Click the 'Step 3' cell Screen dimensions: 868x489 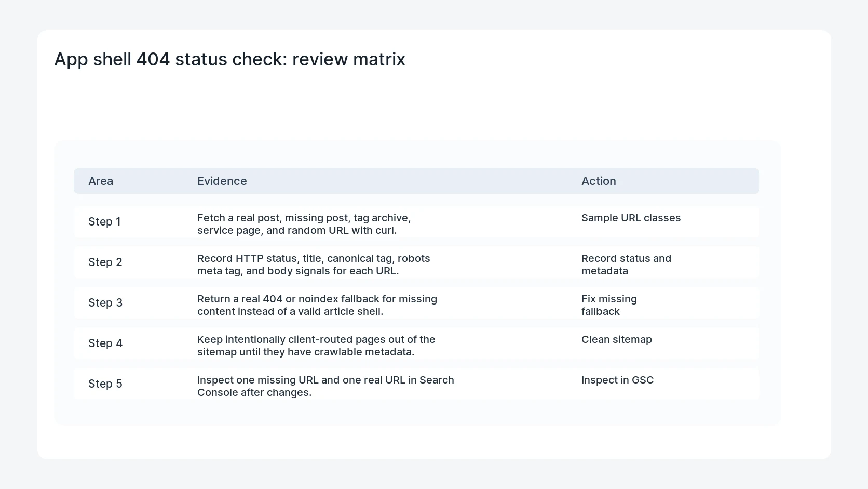click(105, 302)
